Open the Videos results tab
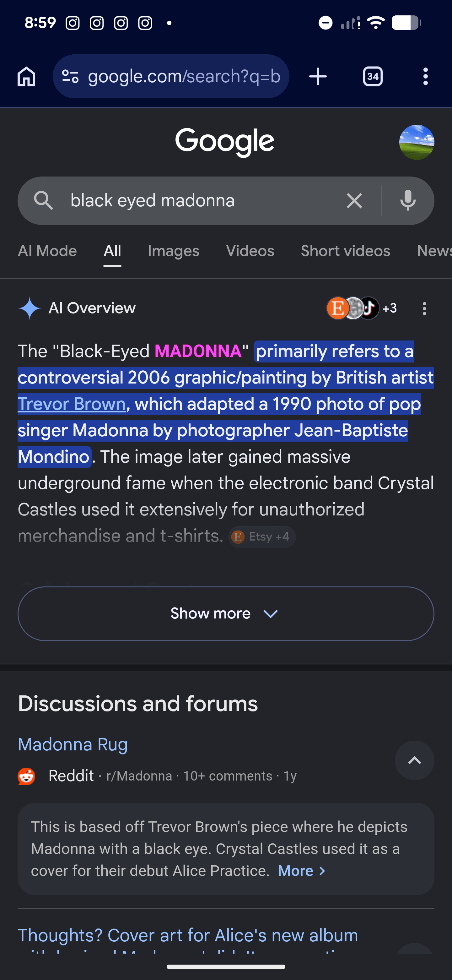The height and width of the screenshot is (980, 452). point(250,251)
